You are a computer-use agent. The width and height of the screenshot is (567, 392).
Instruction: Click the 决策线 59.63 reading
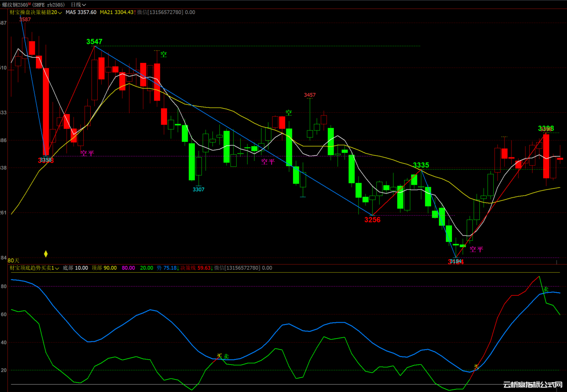(196, 268)
